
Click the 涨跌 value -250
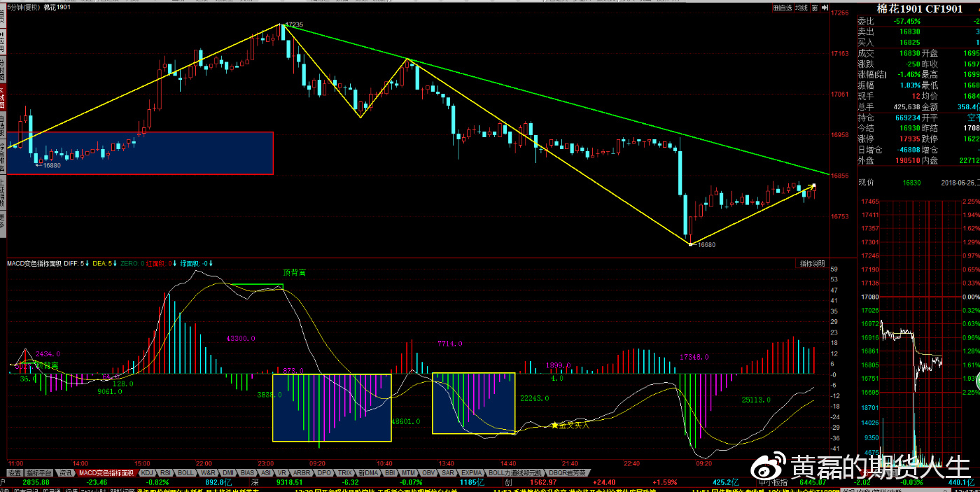(912, 64)
